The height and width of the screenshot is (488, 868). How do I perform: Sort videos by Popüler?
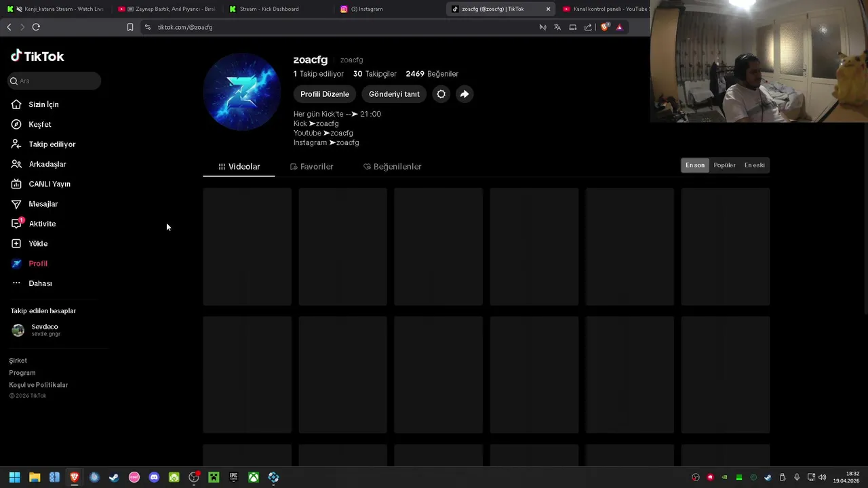[x=724, y=165]
